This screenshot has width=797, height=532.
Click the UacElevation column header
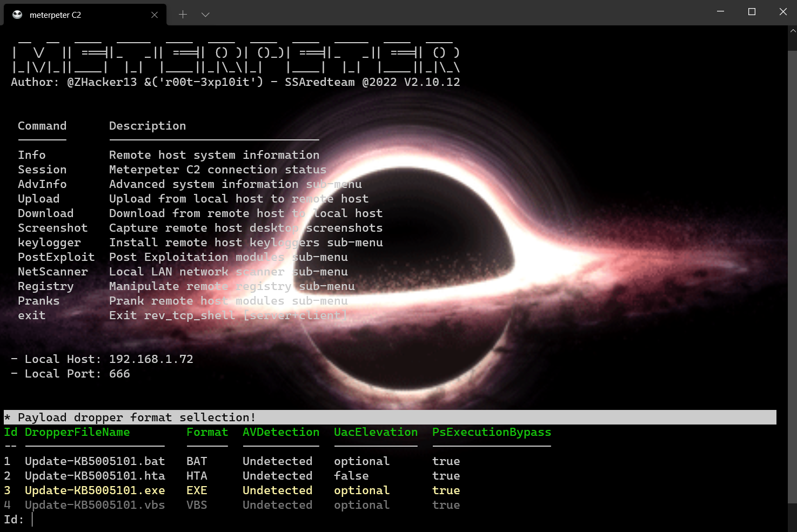coord(376,432)
